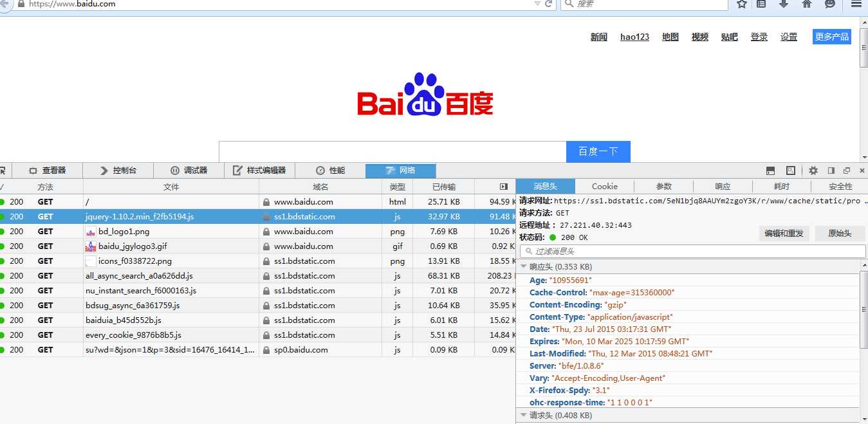Viewport: 868px width, 424px height.
Task: Enable responsive design mode icon
Action: (x=791, y=171)
